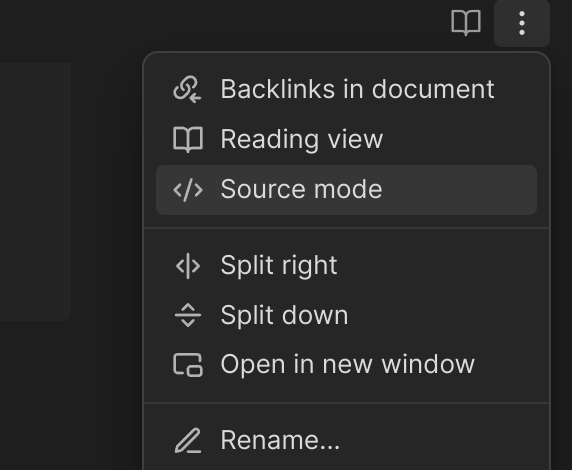Click the chain-link Backlinks icon
The image size is (572, 470).
pyautogui.click(x=188, y=89)
